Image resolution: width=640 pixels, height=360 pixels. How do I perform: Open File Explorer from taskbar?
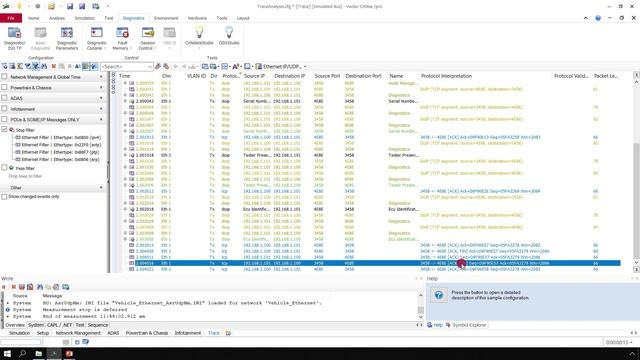pos(38,353)
